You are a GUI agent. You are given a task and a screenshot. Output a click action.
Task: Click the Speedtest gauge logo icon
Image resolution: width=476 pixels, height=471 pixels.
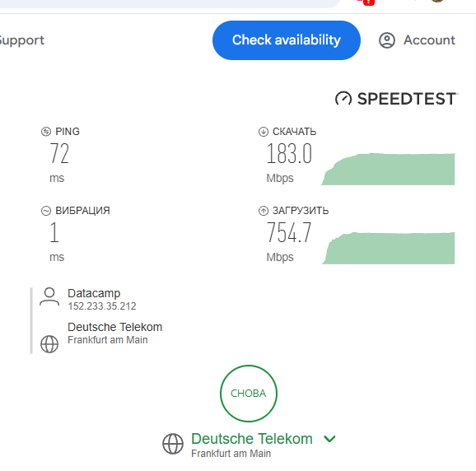[x=343, y=99]
